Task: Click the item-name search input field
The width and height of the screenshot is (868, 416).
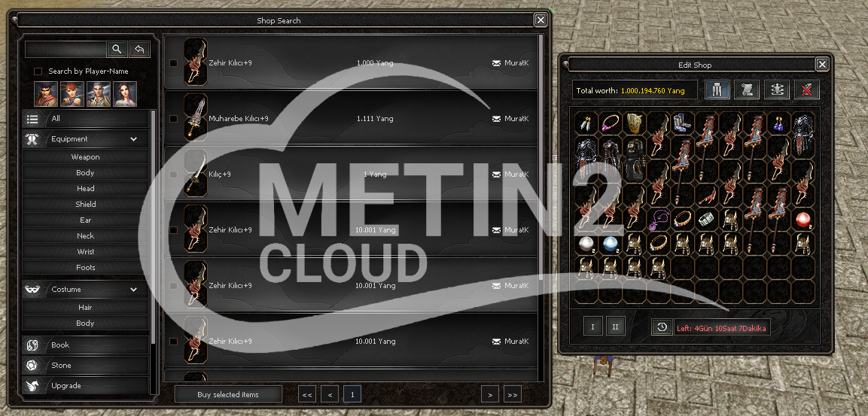Action: [65, 50]
